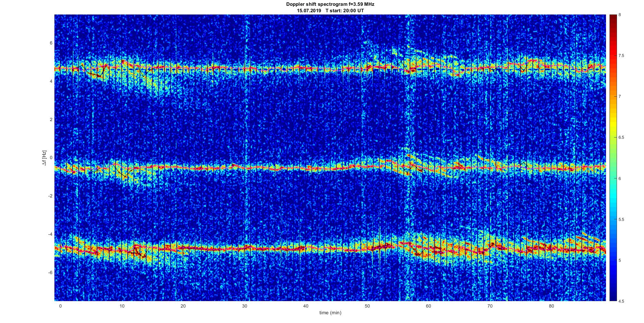This screenshot has height=323, width=644.
Task: Click the y-axis tick label '-4'
Action: pos(51,234)
